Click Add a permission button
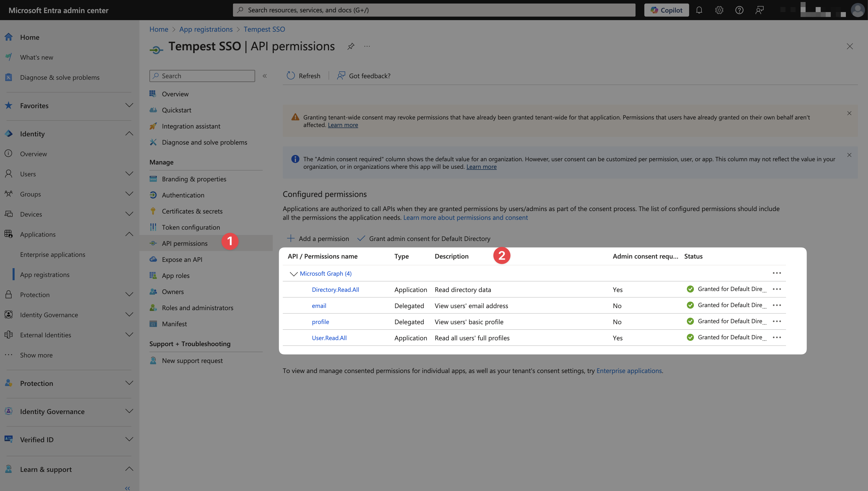This screenshot has height=491, width=868. [x=318, y=239]
